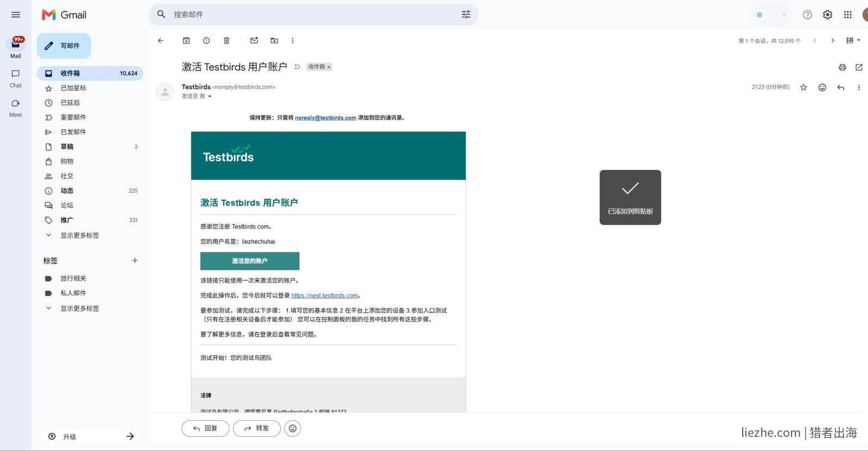The image size is (868, 451).
Task: Open 购物 shopping category
Action: coord(90,161)
